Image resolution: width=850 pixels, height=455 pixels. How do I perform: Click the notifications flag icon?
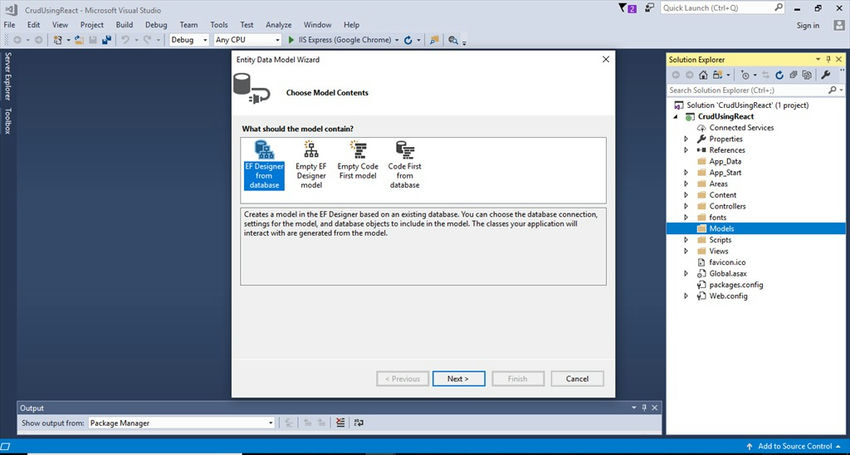click(627, 8)
